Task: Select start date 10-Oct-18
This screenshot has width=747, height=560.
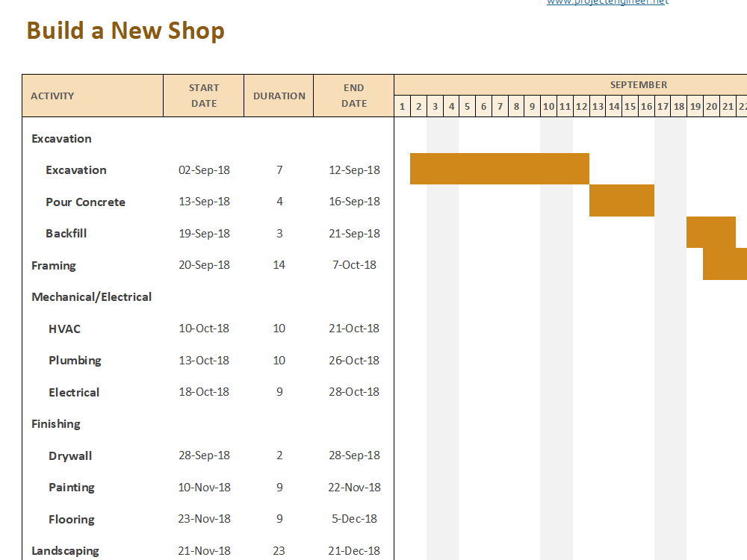Action: [x=204, y=328]
